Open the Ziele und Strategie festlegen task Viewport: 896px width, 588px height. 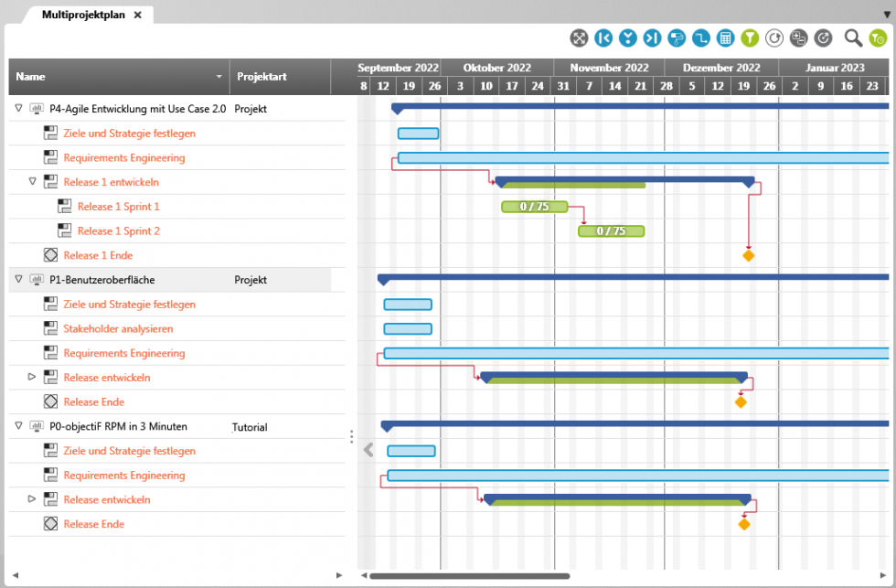pyautogui.click(x=130, y=133)
